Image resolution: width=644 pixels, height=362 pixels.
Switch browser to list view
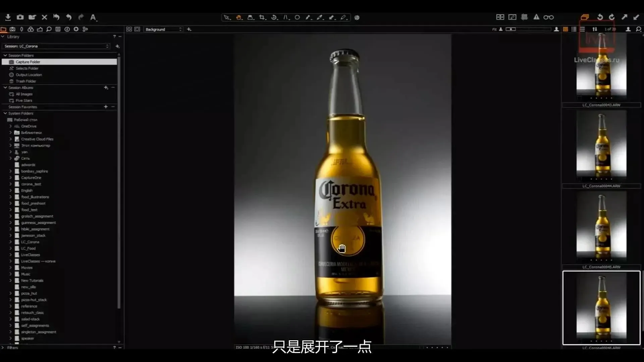[x=574, y=29]
